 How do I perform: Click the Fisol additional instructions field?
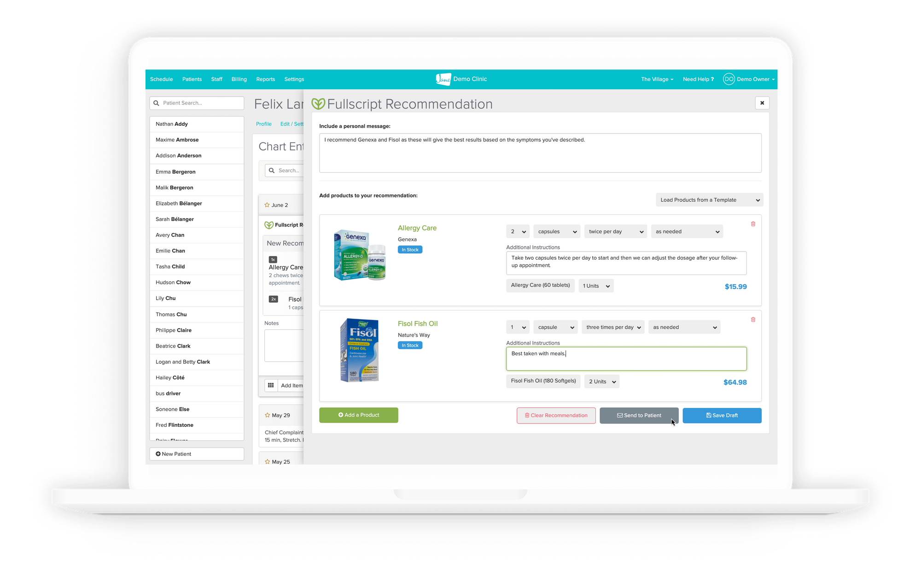[626, 359]
